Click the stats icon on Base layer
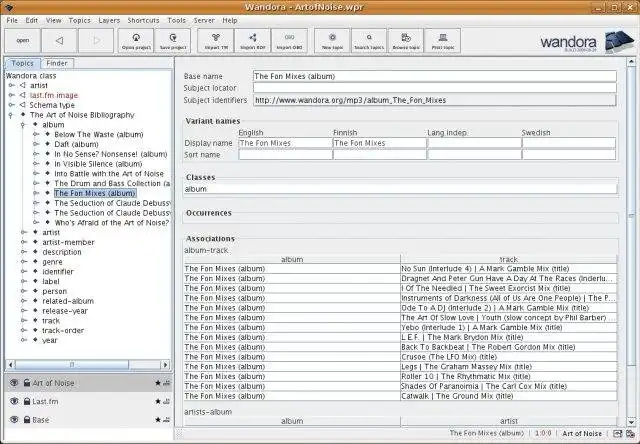Viewport: 640px width, 444px height. [166, 420]
